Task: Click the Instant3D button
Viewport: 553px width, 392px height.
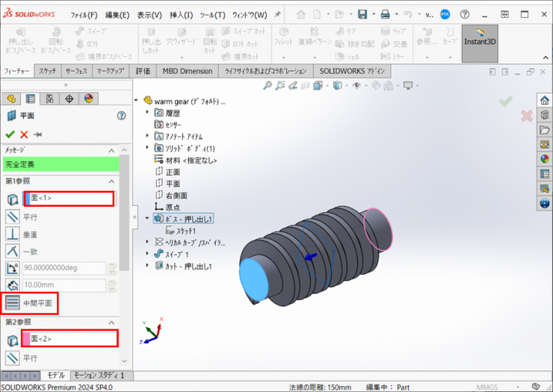Action: click(x=480, y=43)
